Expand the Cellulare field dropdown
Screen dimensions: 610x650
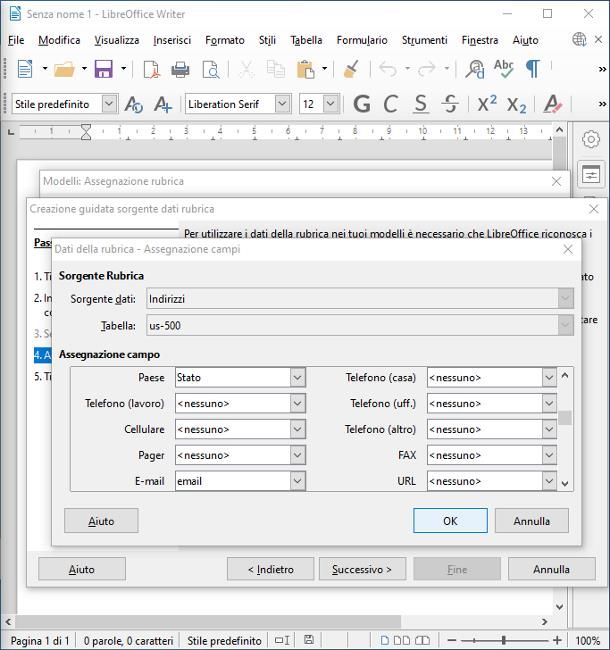tap(298, 429)
